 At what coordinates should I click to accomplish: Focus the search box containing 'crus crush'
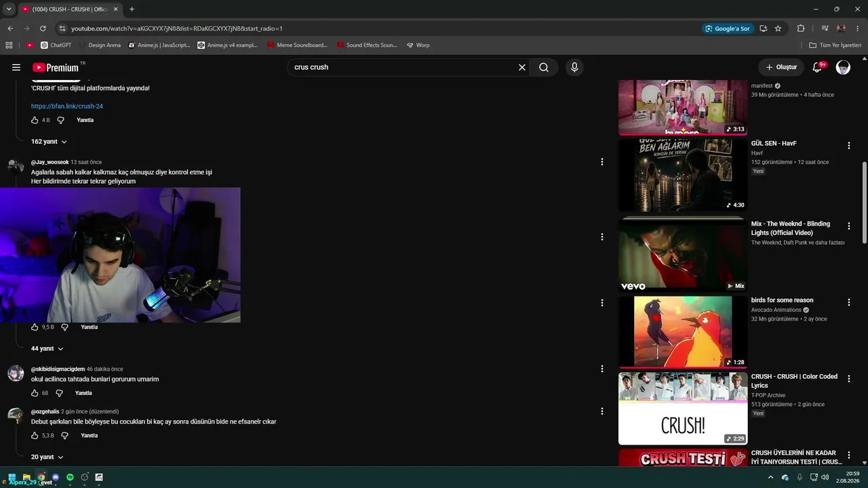point(403,67)
